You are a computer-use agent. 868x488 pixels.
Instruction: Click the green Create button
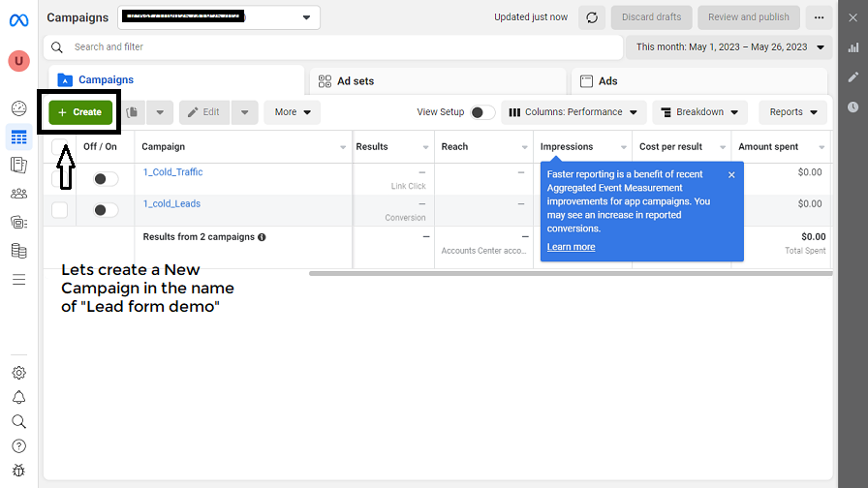coord(80,112)
